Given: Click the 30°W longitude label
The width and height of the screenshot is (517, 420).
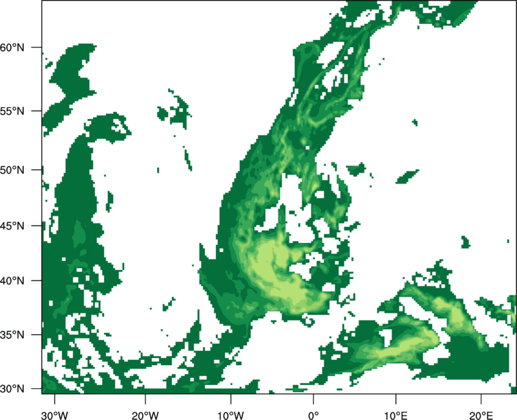Looking at the screenshot, I should coord(54,415).
